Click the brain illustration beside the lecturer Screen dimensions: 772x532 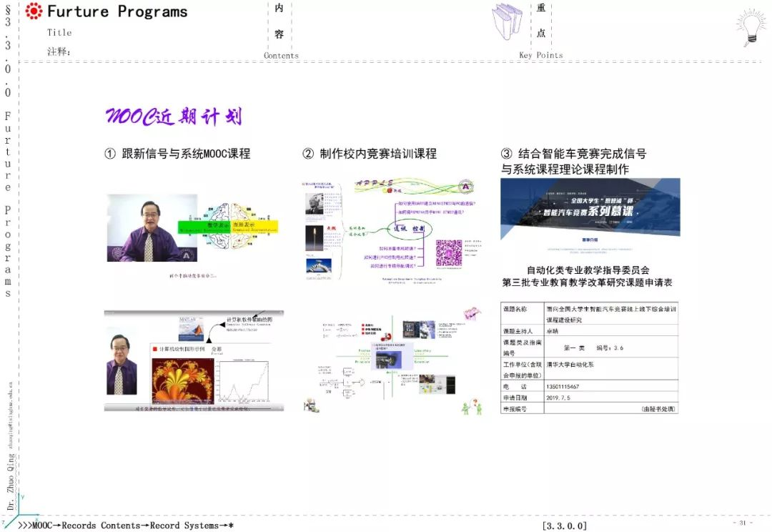(x=229, y=227)
